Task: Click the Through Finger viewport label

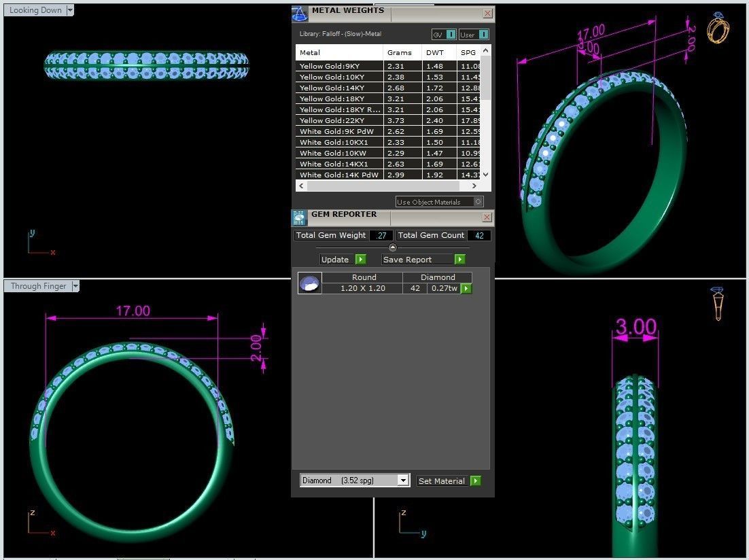Action: [x=38, y=286]
